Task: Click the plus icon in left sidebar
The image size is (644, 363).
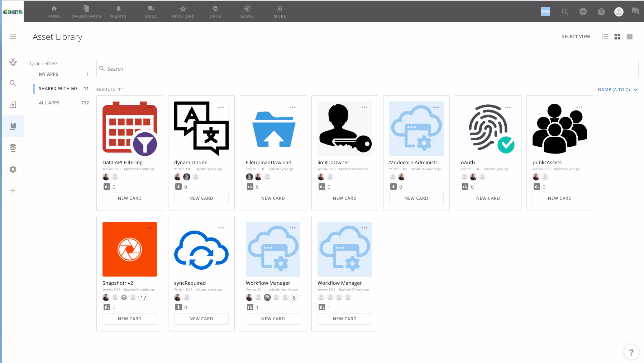Action: click(13, 191)
